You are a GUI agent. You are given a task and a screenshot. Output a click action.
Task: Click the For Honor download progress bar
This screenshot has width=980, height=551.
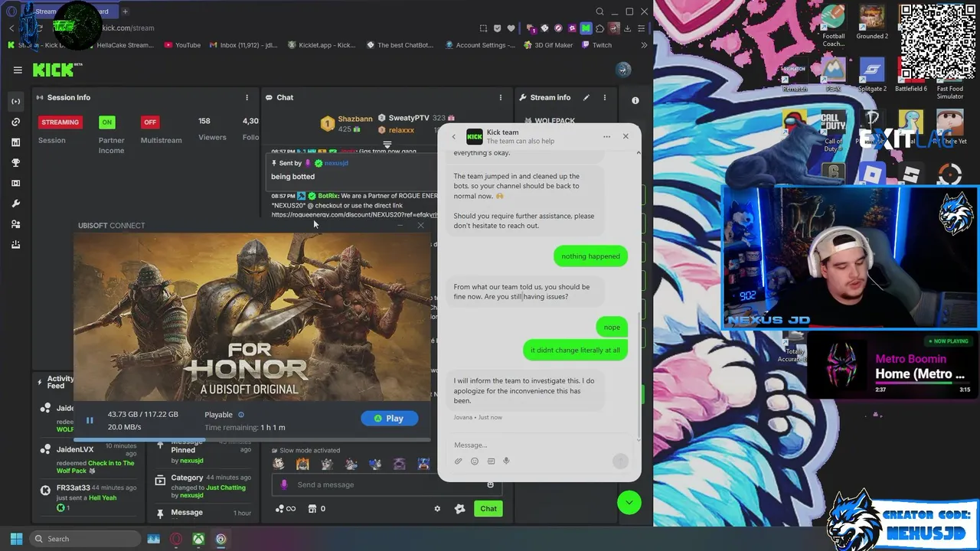(x=251, y=440)
